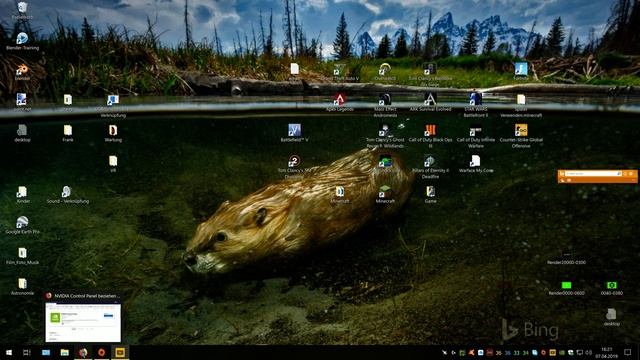The height and width of the screenshot is (360, 640).
Task: Focus the search field in orange widget
Action: pyautogui.click(x=593, y=173)
